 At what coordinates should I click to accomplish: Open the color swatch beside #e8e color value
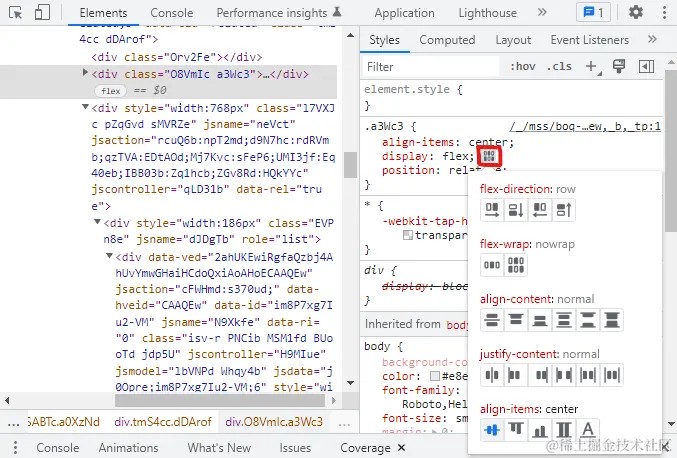coord(435,376)
